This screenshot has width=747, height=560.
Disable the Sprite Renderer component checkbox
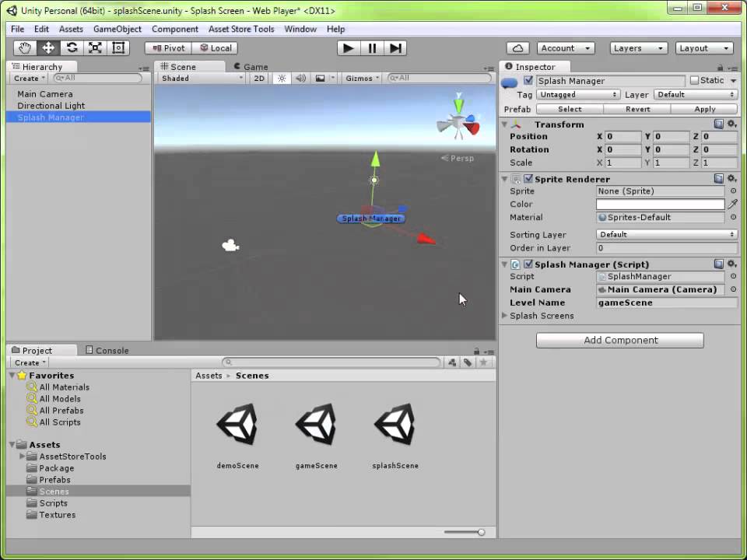pyautogui.click(x=528, y=179)
